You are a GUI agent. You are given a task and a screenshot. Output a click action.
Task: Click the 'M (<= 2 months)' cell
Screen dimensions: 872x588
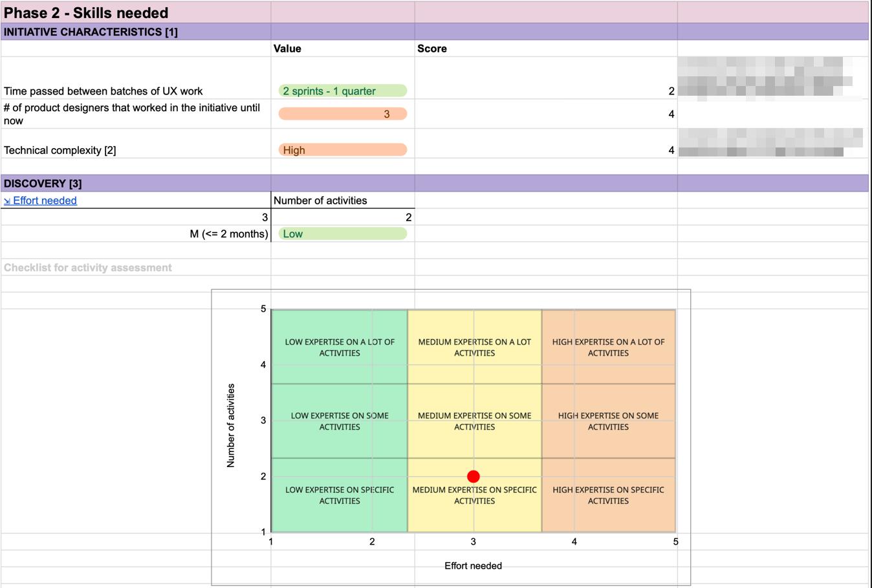point(228,234)
